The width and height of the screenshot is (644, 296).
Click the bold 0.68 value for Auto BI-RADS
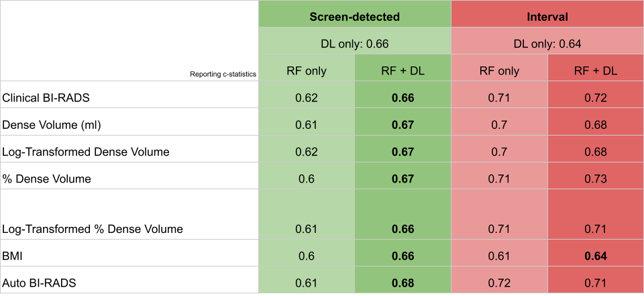(402, 283)
